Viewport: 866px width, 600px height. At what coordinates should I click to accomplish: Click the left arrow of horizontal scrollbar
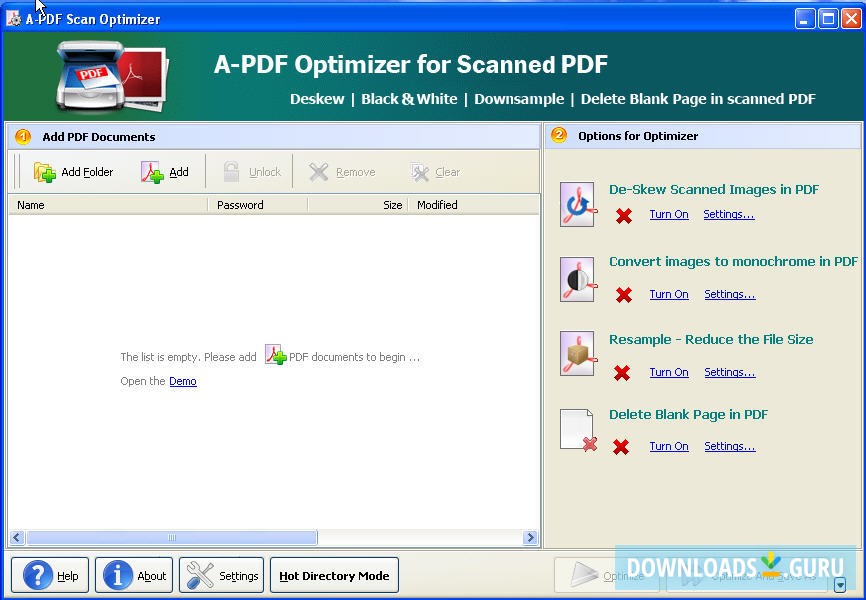(17, 537)
